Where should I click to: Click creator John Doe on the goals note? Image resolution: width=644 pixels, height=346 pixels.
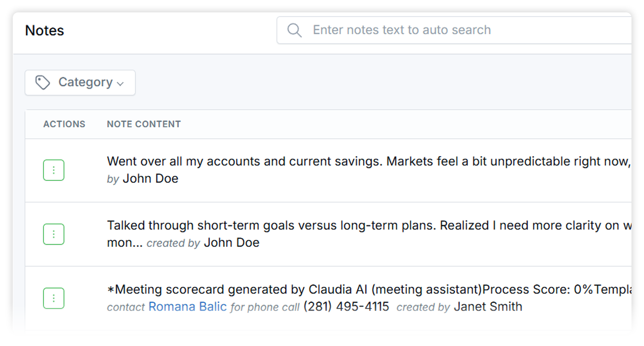[231, 243]
